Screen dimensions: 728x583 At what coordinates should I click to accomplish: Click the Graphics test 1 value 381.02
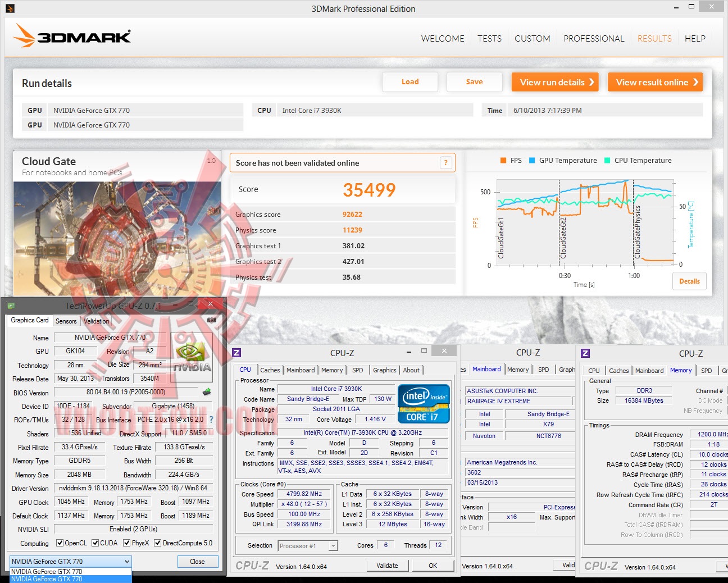click(x=353, y=246)
